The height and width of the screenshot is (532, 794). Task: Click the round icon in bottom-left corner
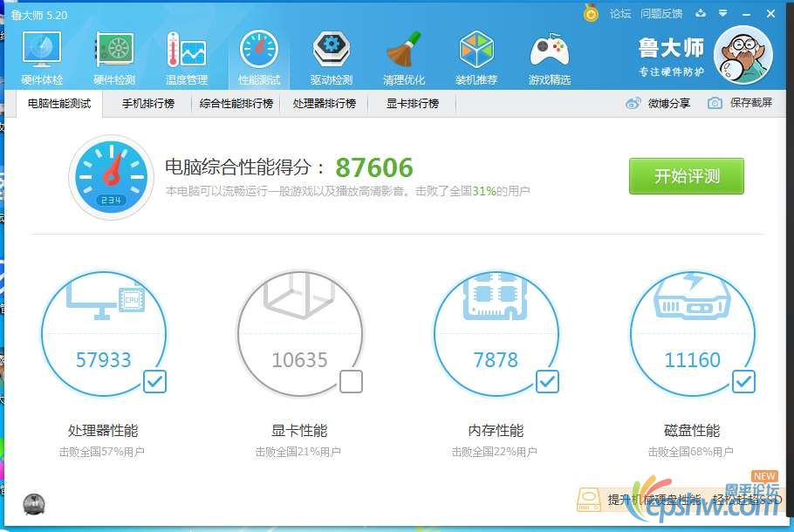click(x=34, y=504)
